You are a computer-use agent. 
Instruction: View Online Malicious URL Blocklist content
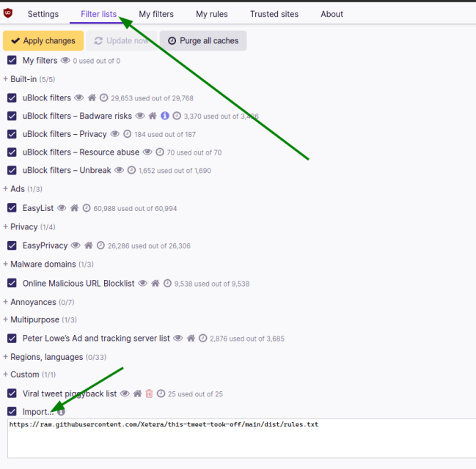point(143,284)
